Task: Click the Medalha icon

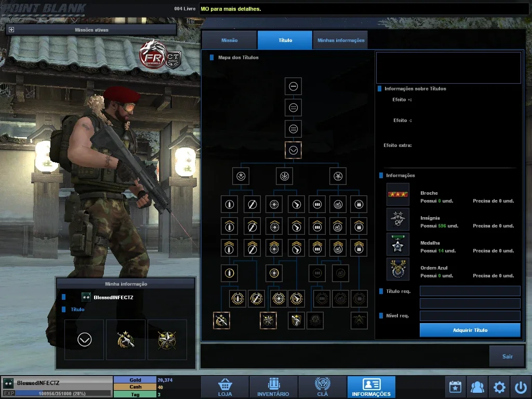Action: tap(398, 244)
